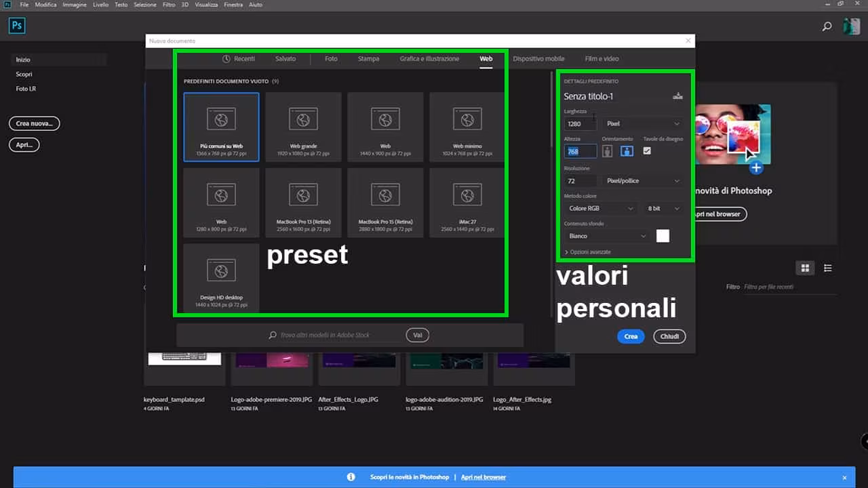This screenshot has height=488, width=868.
Task: Switch recent files to list view
Action: 827,268
